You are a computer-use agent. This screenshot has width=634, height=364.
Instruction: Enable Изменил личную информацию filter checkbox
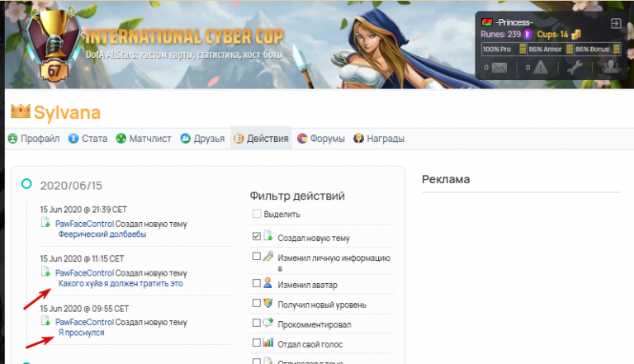[257, 256]
